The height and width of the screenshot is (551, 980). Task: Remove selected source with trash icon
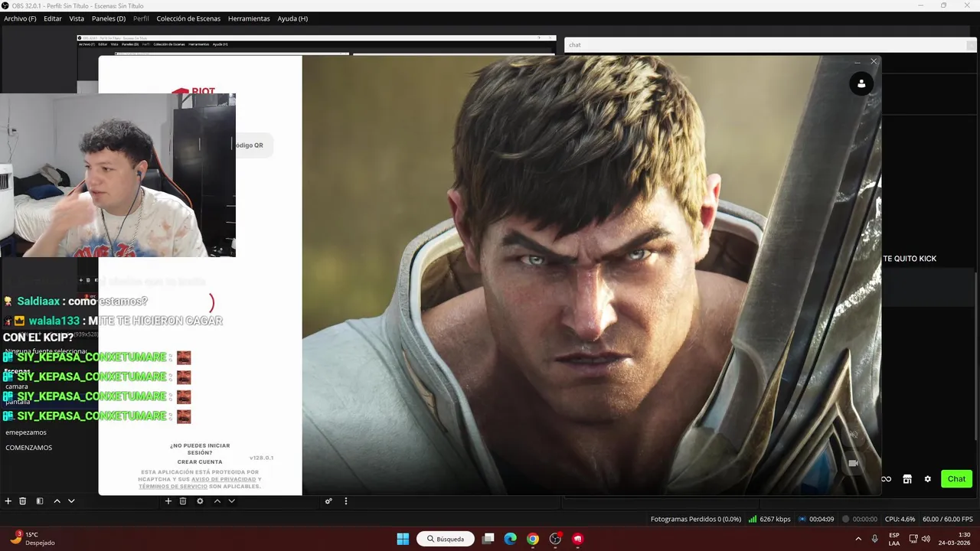tap(183, 501)
